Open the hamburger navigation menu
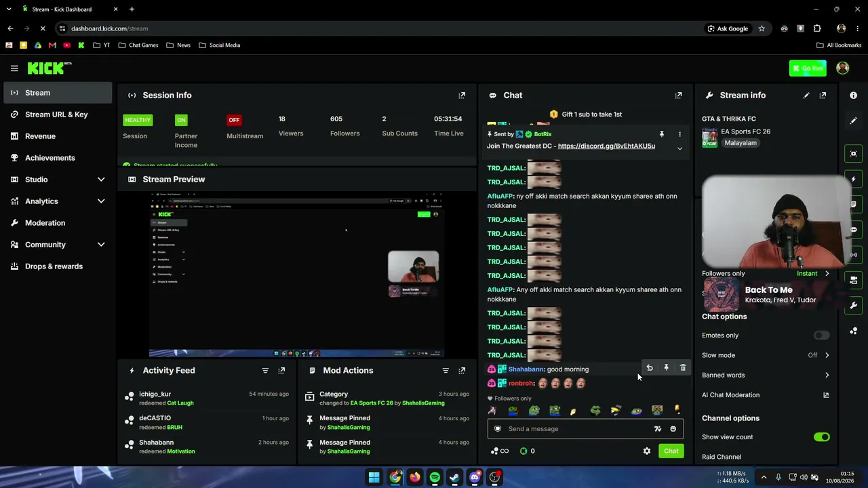 click(x=14, y=68)
